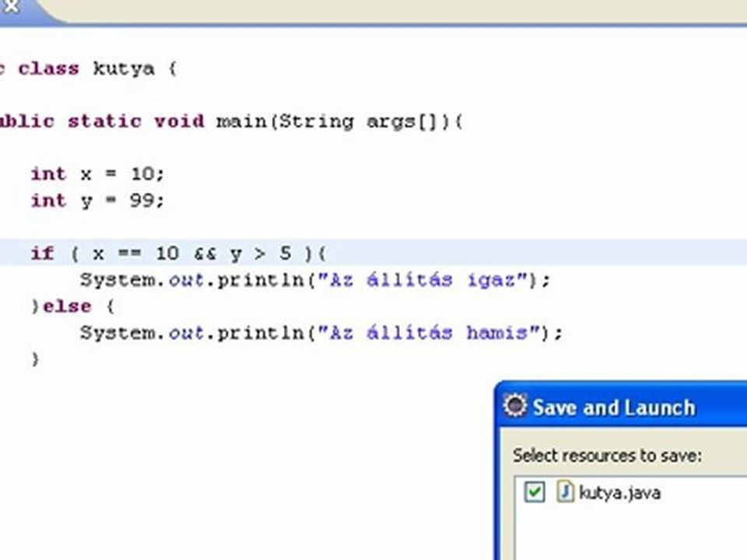Toggle the kutya.java save checkbox
This screenshot has height=560, width=747.
(x=534, y=492)
